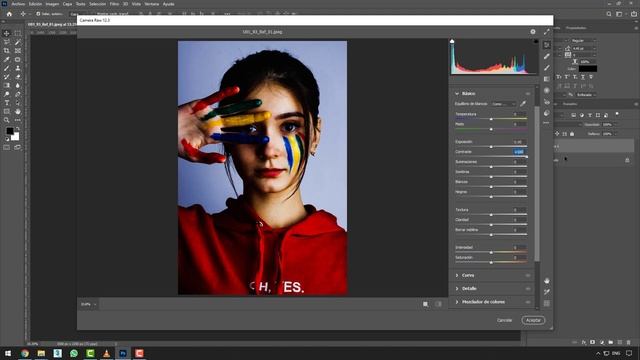Select the Clone Stamp tool
Image resolution: width=640 pixels, height=360 pixels.
pos(18,68)
